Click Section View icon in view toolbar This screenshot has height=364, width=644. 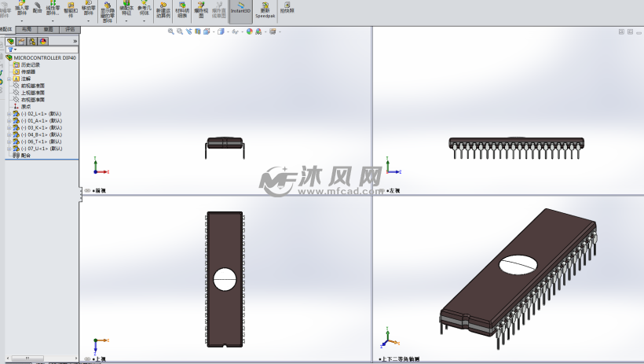click(198, 31)
